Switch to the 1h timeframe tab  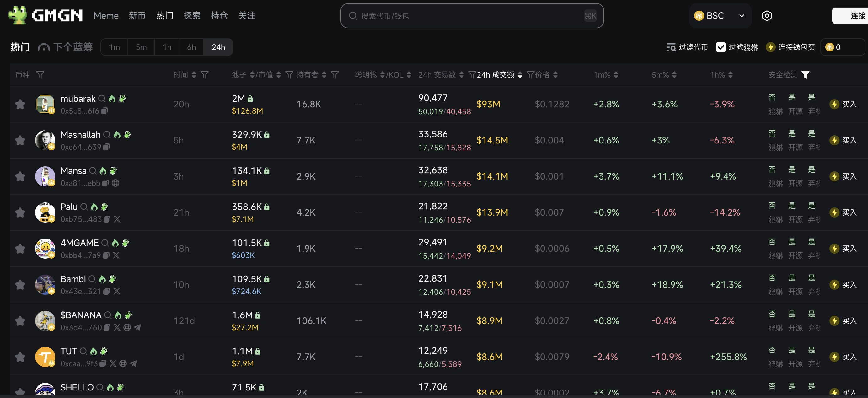tap(166, 47)
